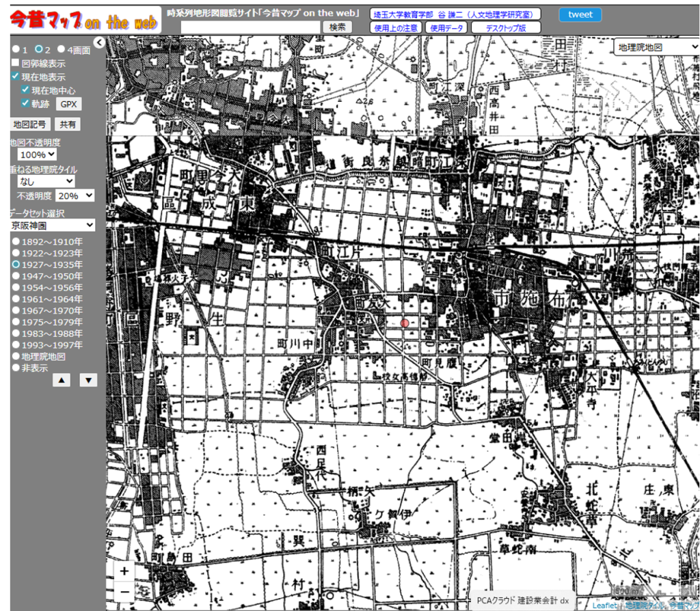The height and width of the screenshot is (611, 700).
Task: Toggle the 軌跡 checkbox
Action: click(26, 103)
